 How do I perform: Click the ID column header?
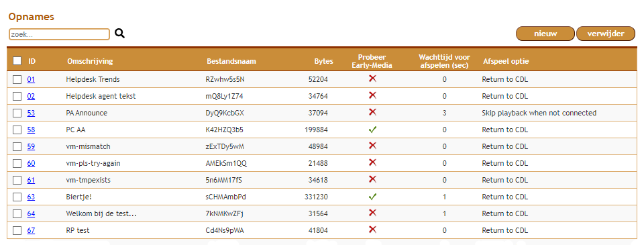click(x=32, y=61)
